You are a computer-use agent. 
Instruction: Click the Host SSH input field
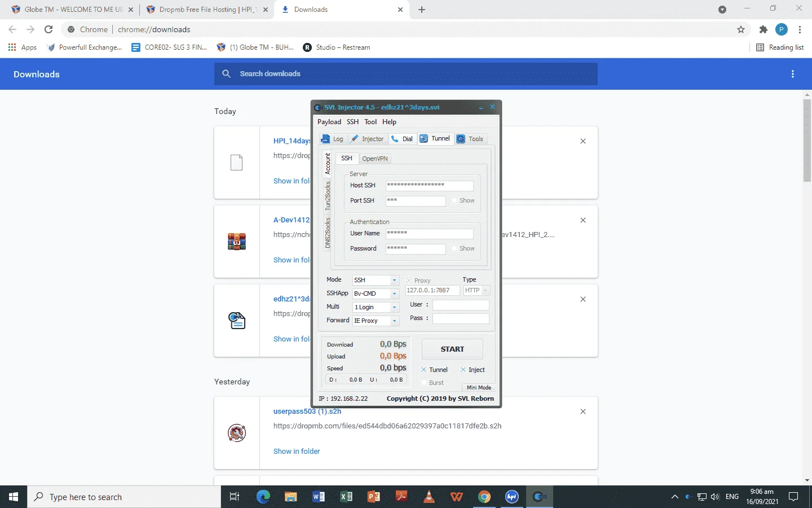429,185
